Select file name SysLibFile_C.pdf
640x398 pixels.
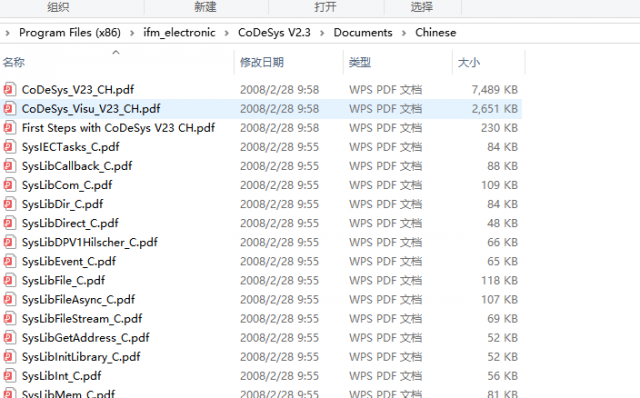pyautogui.click(x=63, y=281)
